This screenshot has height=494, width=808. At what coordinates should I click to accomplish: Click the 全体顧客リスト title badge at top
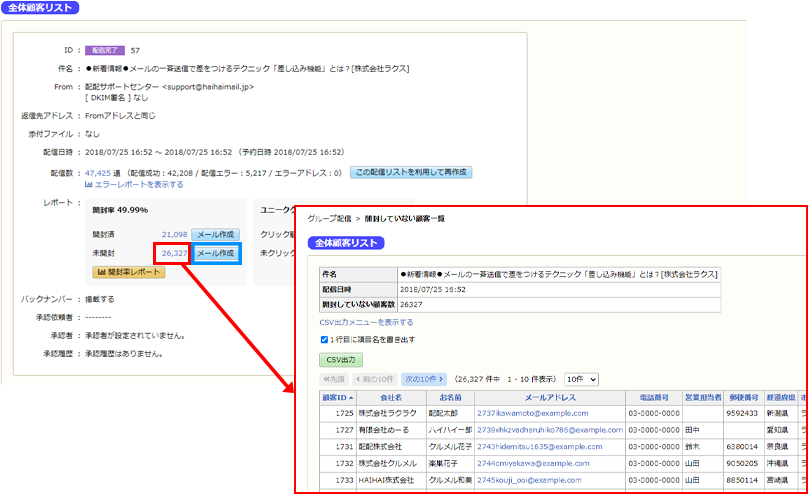coord(40,7)
